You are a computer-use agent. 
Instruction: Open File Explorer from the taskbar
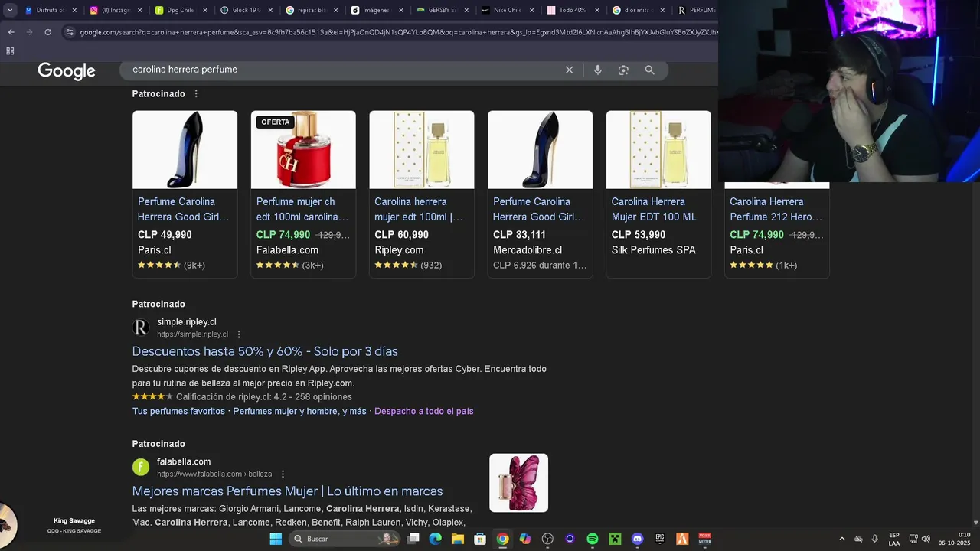click(x=458, y=539)
